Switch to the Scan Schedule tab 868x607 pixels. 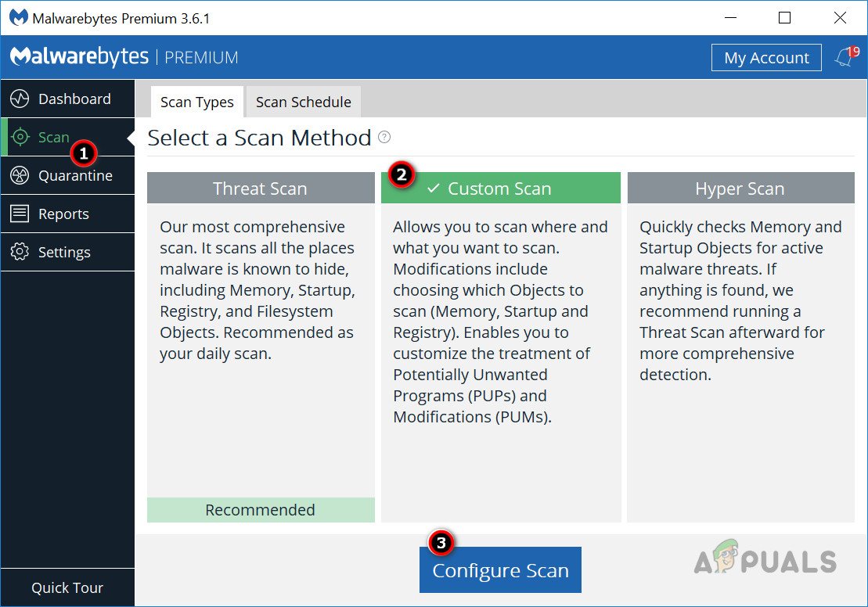coord(303,102)
